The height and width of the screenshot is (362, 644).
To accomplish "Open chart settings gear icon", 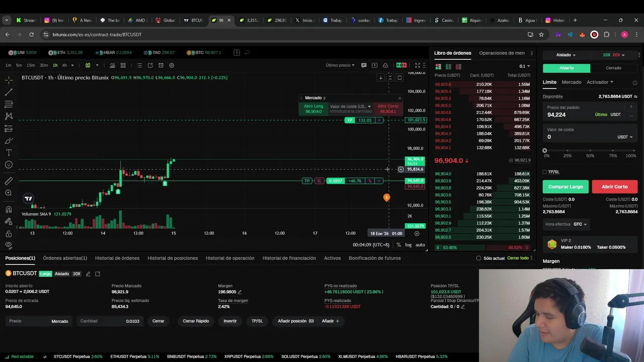I will pyautogui.click(x=172, y=65).
